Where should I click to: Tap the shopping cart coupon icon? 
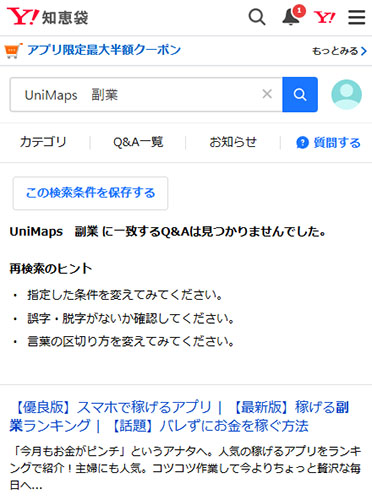click(x=13, y=51)
